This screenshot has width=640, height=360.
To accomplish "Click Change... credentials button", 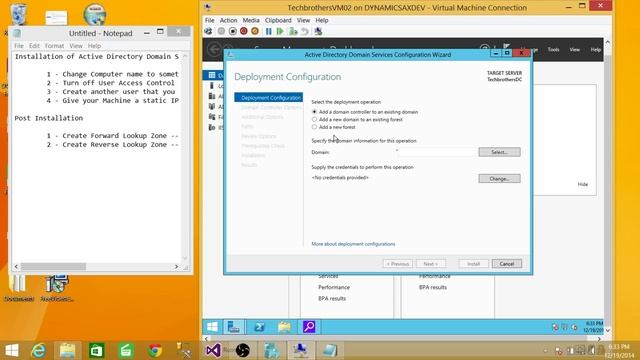I will tap(499, 178).
